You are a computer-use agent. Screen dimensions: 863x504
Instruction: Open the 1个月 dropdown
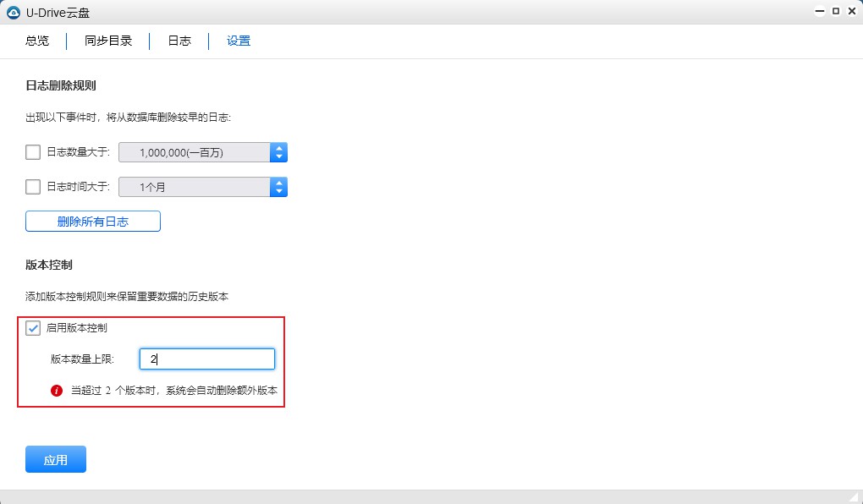click(x=195, y=186)
